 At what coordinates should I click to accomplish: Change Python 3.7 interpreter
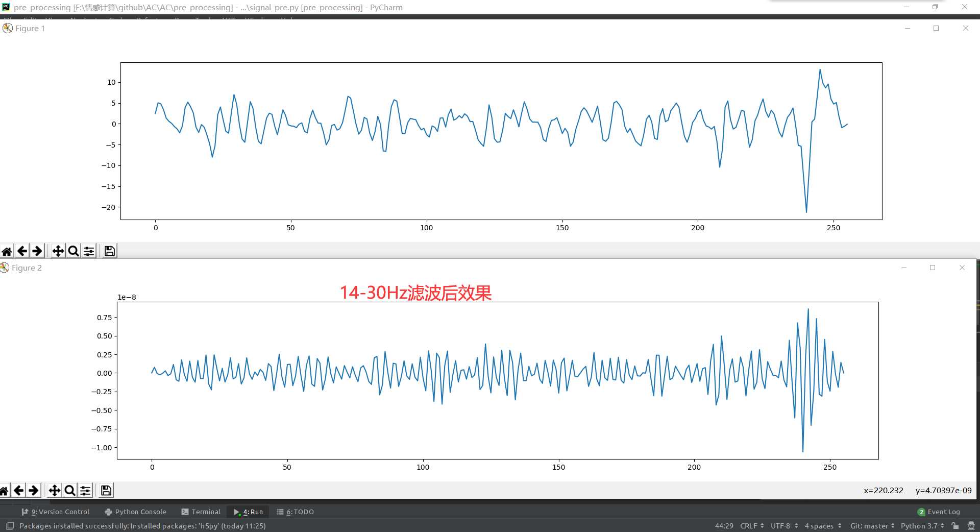click(922, 526)
